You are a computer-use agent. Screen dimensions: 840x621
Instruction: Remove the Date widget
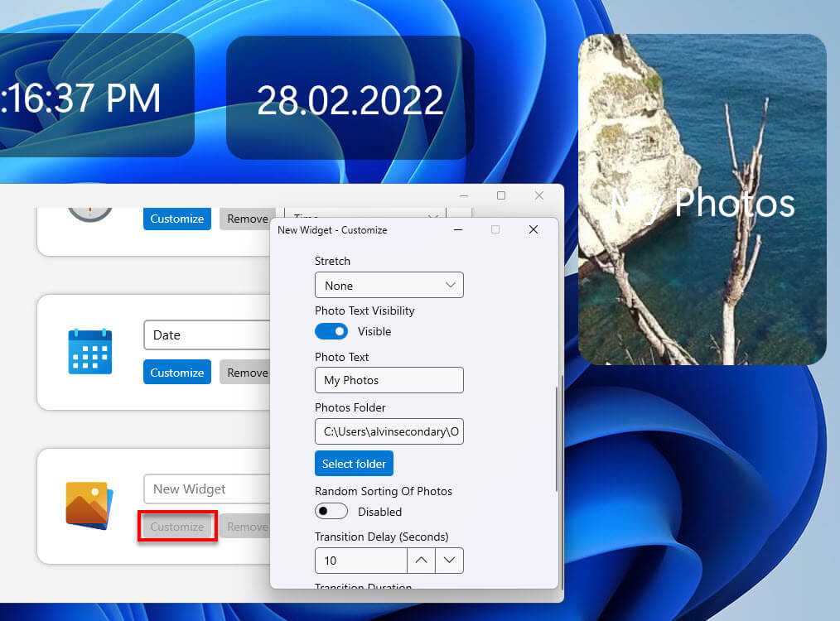coord(247,373)
